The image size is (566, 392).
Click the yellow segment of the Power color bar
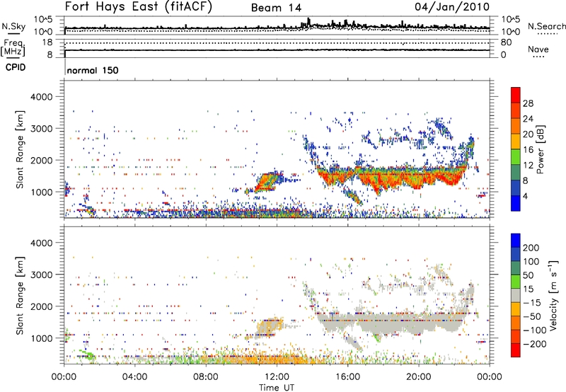[x=516, y=142]
